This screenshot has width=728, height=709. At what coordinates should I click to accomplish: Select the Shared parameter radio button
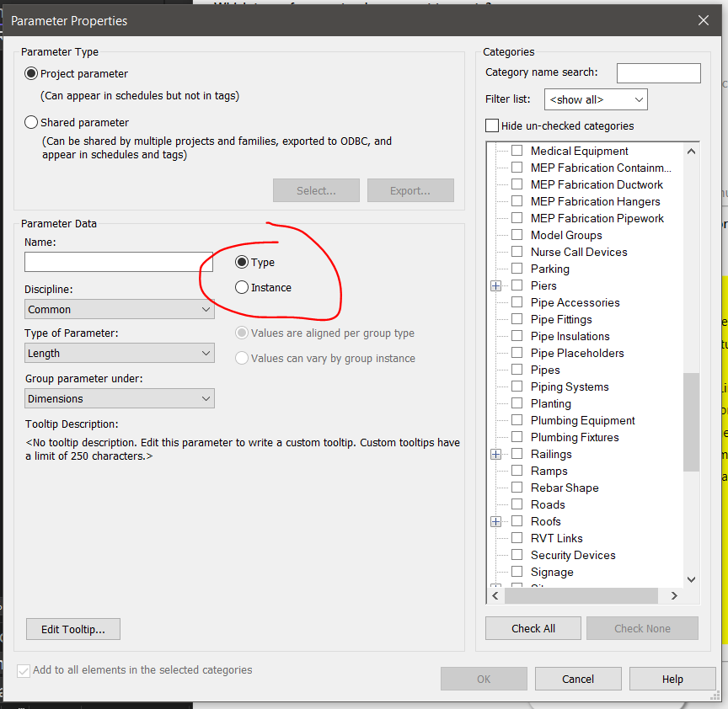[x=31, y=122]
